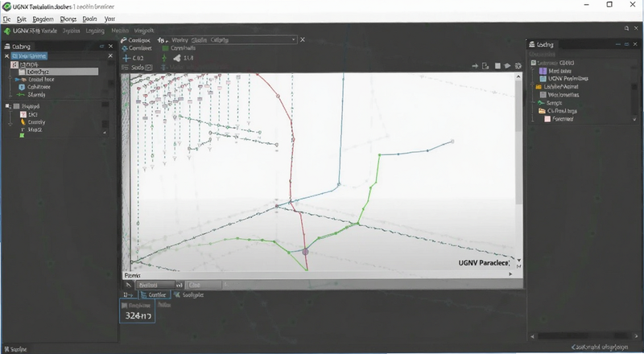Open the Eylt menu in menu bar
Screen dimensions: 644x354
click(22, 19)
